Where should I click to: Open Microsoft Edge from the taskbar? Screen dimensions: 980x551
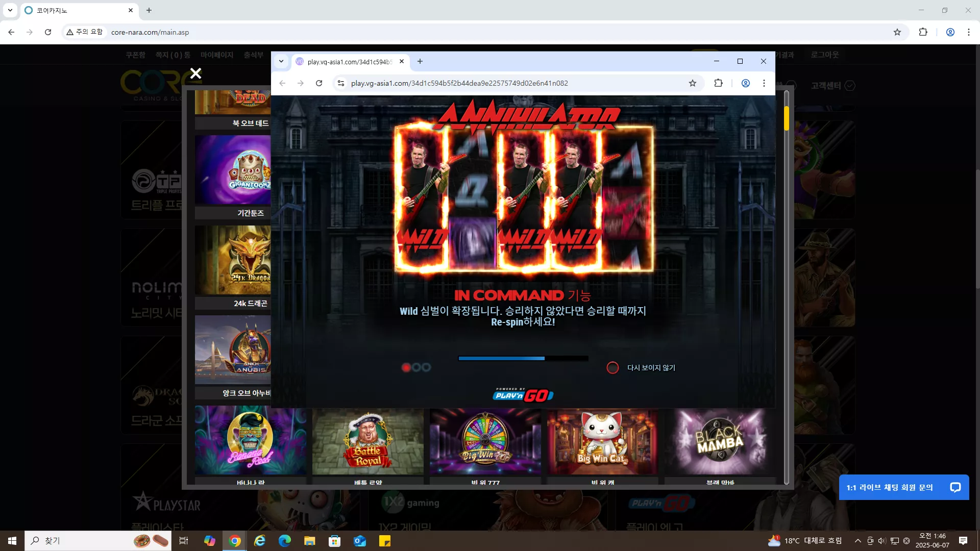285,541
